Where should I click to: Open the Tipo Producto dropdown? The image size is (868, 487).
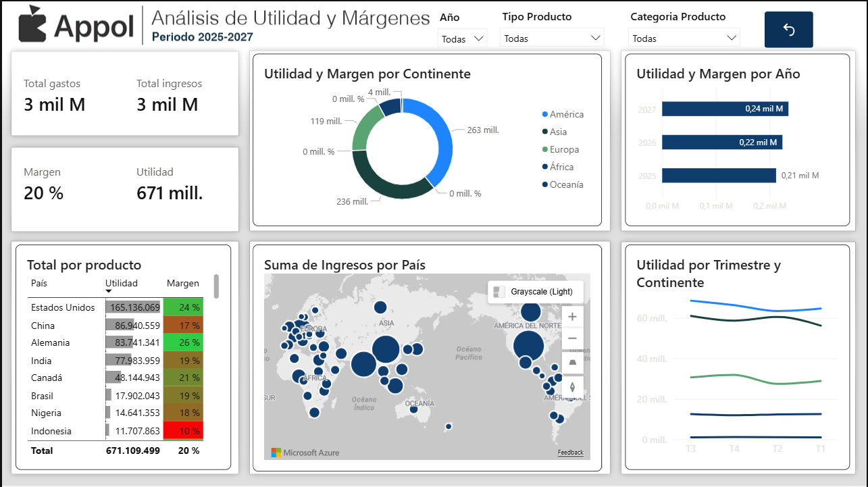(551, 36)
